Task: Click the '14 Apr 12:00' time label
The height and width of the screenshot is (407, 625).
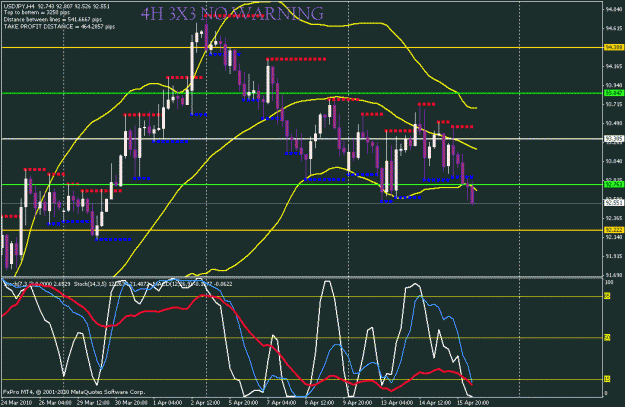Action: point(435,403)
